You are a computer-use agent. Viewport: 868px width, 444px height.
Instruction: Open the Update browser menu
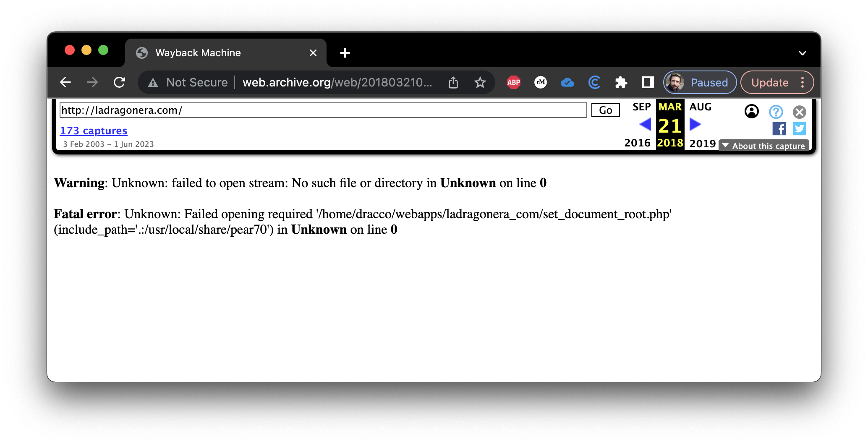(776, 82)
